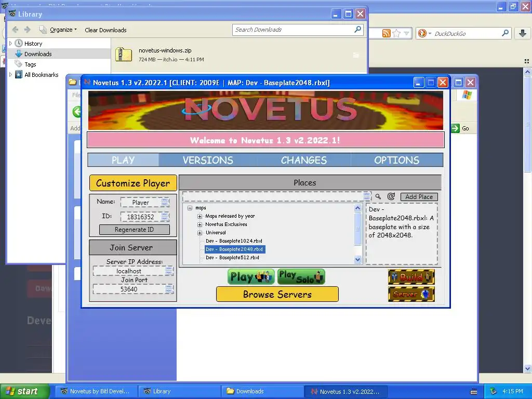Click the Browse Servers button
The width and height of the screenshot is (532, 399).
277,294
